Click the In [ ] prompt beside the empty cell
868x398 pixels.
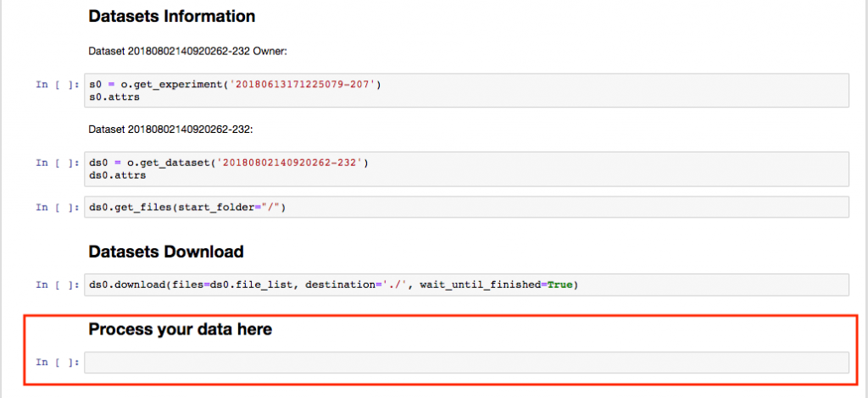[x=58, y=362]
